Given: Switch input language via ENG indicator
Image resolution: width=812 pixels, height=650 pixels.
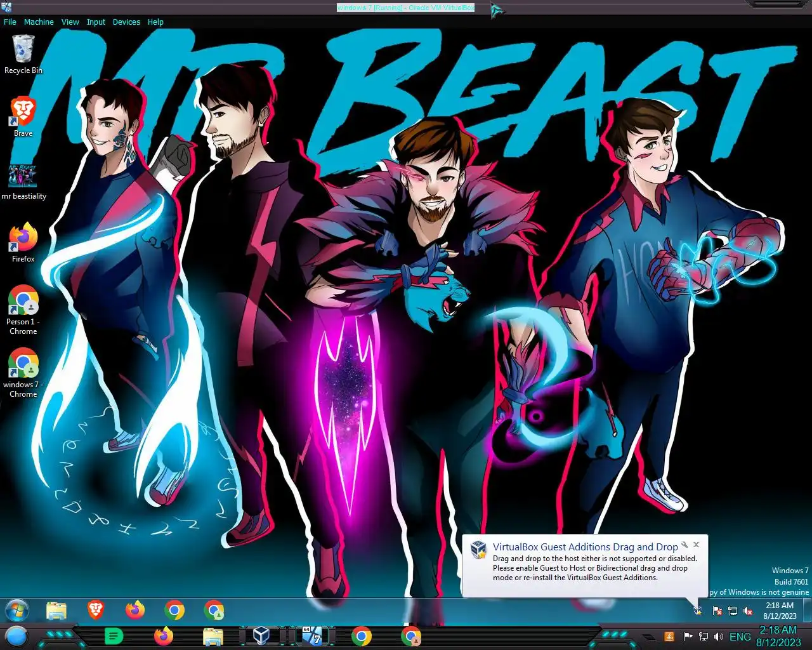Looking at the screenshot, I should (740, 637).
